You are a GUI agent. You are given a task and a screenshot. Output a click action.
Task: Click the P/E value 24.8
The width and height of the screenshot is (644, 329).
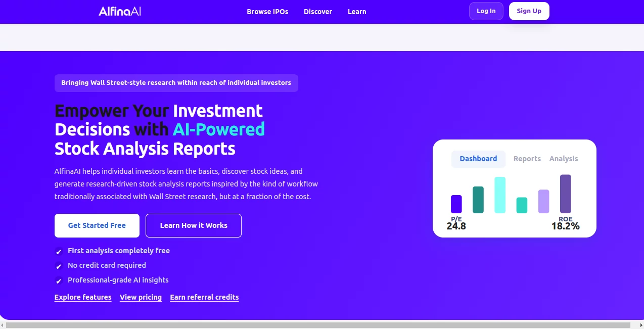[x=456, y=226]
